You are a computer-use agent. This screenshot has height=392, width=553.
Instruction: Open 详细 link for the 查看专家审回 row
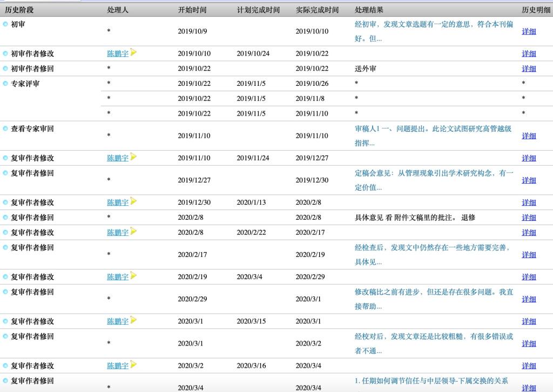click(x=529, y=136)
